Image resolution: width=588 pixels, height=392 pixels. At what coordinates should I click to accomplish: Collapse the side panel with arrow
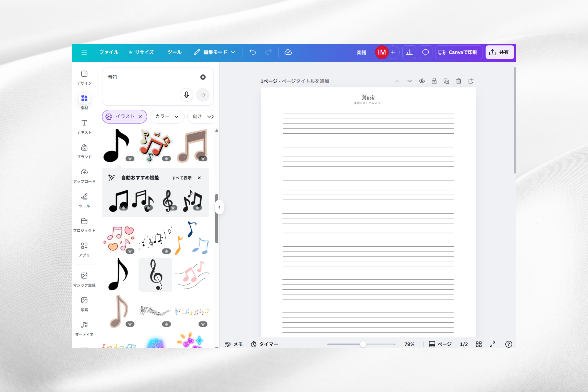[219, 207]
